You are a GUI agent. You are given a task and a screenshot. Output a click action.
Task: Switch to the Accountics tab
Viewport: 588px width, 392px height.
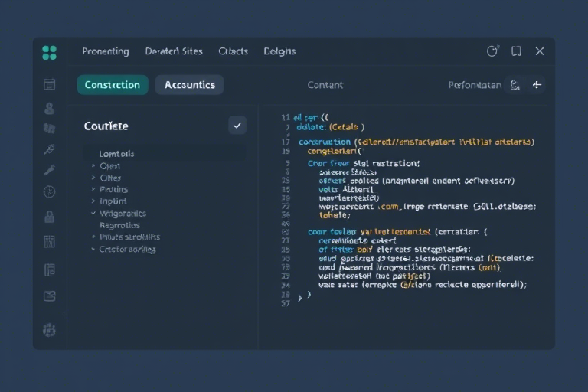click(190, 85)
